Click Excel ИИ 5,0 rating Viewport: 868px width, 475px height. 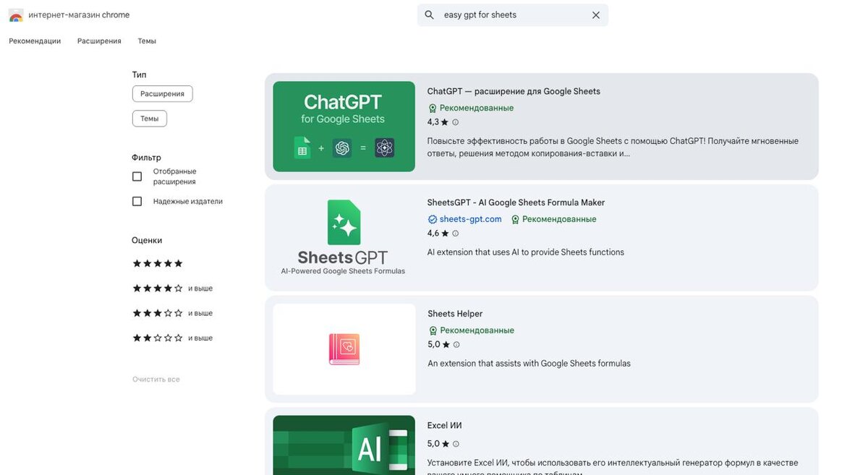click(438, 444)
